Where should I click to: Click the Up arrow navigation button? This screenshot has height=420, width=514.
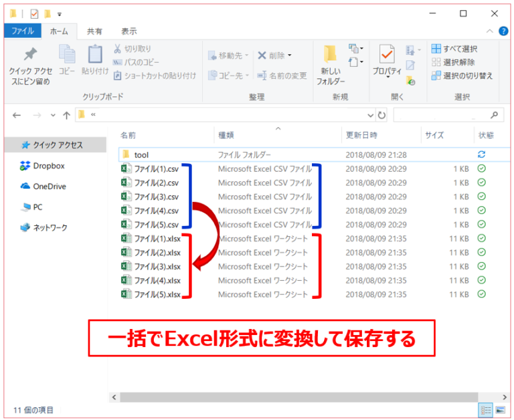66,115
